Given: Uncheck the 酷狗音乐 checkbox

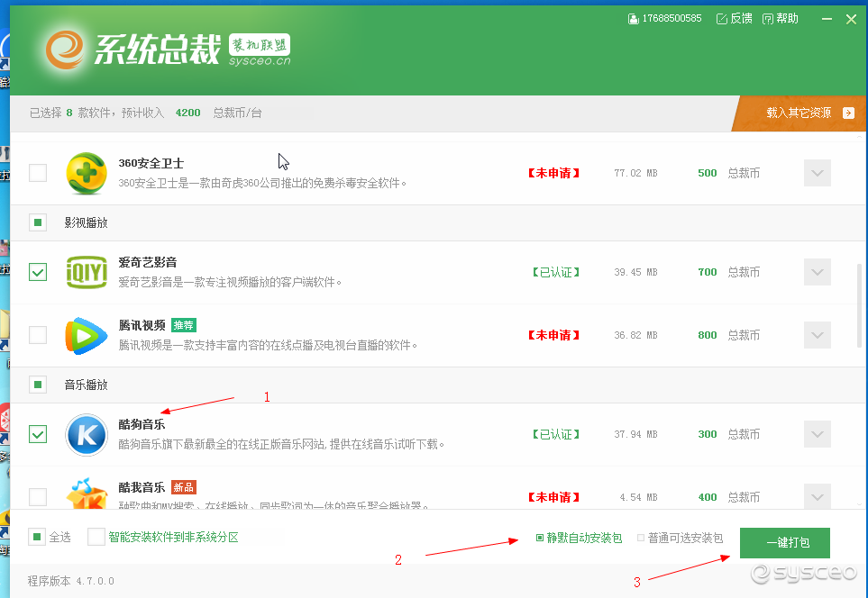Looking at the screenshot, I should (38, 434).
